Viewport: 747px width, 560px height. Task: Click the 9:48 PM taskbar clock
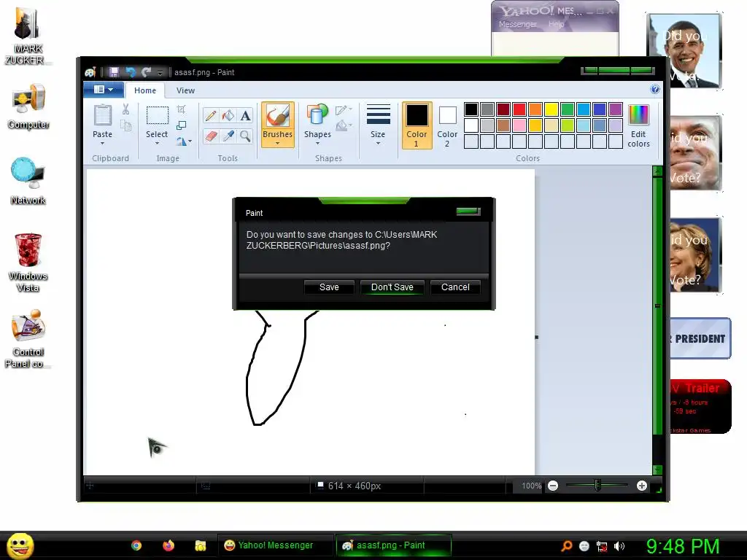(x=683, y=546)
